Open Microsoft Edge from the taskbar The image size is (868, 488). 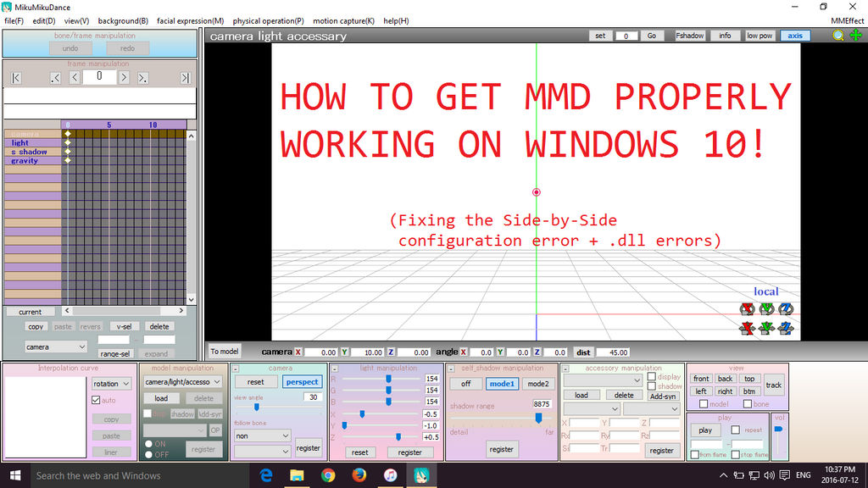point(266,475)
